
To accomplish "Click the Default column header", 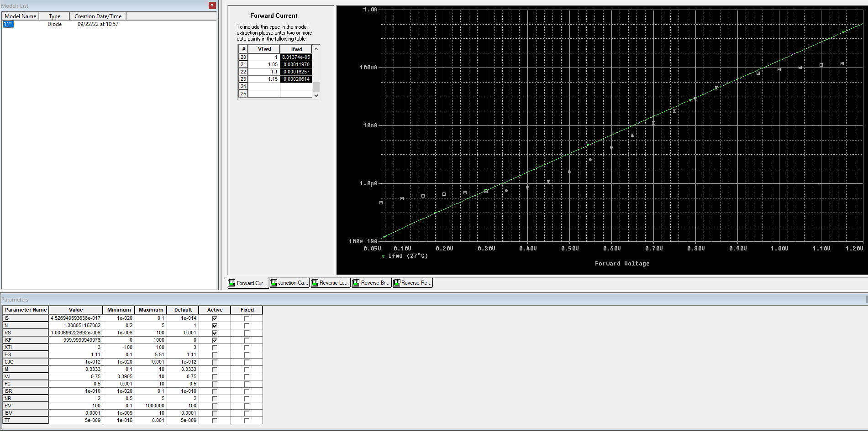I will tap(183, 310).
